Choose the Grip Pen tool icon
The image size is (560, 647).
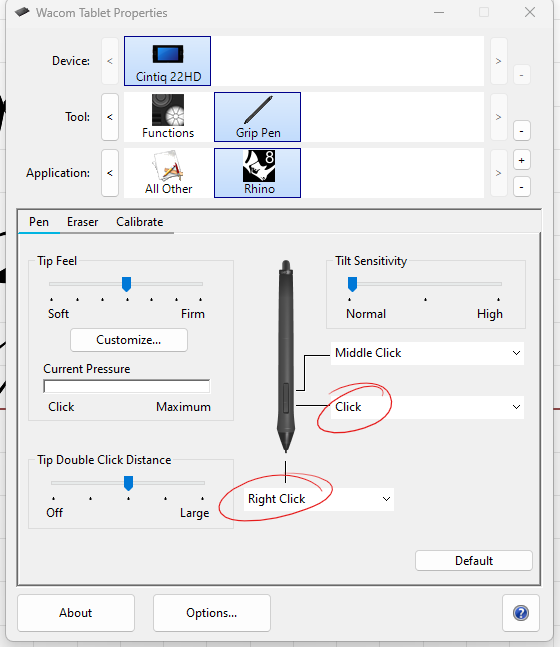(x=258, y=117)
